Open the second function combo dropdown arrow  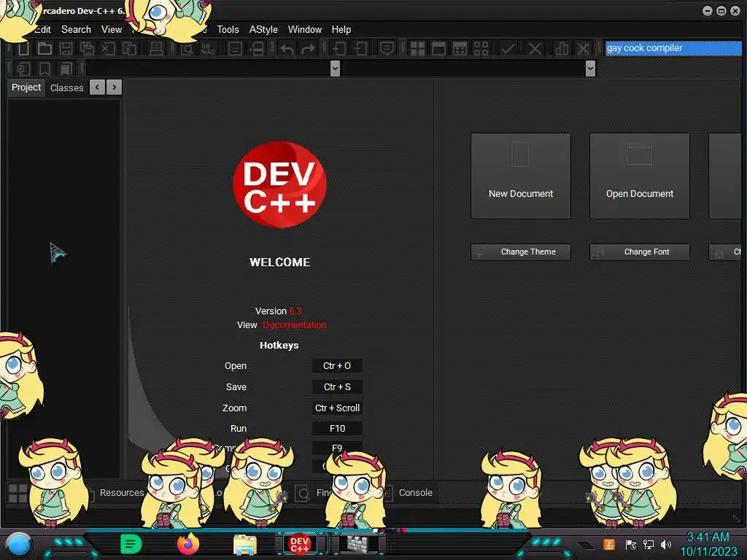tap(590, 69)
